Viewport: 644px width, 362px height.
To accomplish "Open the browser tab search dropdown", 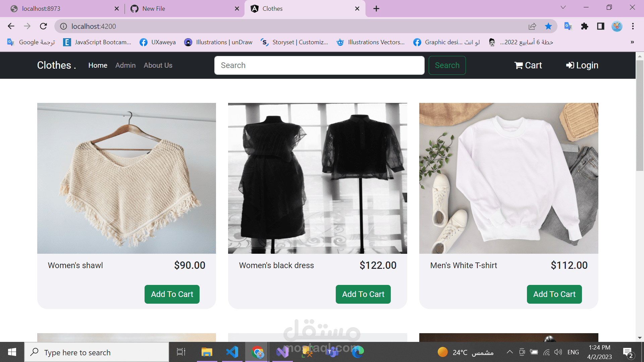I will [x=563, y=7].
